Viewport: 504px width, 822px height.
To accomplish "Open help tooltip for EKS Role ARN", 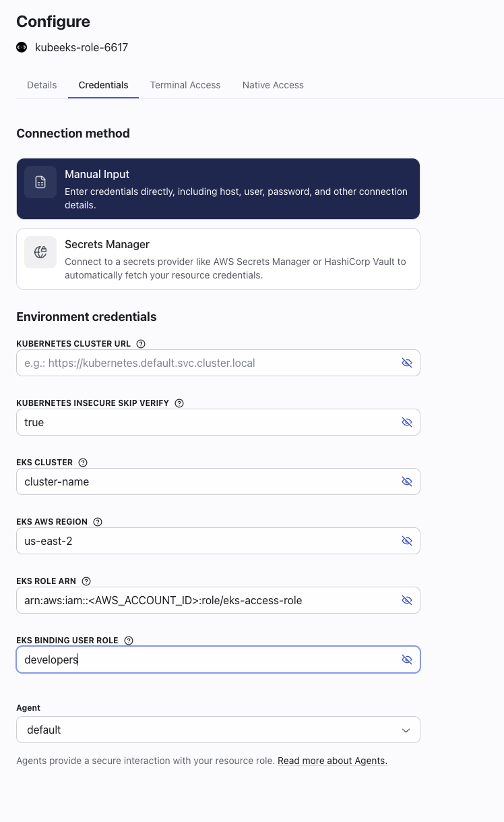I will 86,581.
